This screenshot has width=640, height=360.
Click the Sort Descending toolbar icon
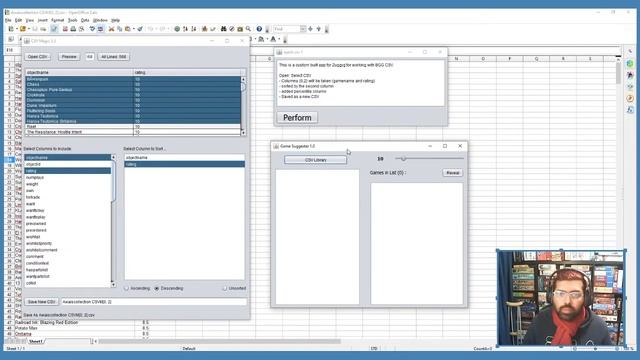click(x=194, y=29)
